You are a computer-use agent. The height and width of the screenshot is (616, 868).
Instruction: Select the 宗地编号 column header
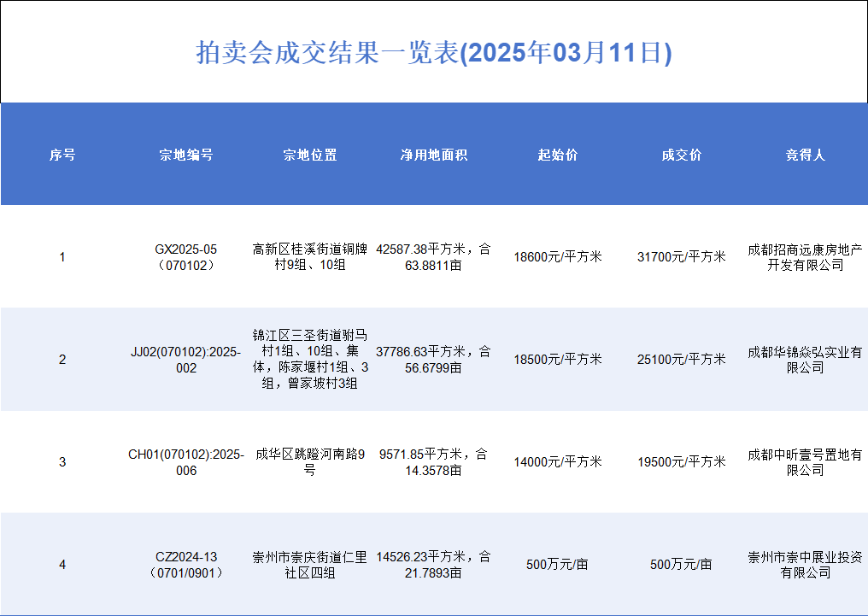pos(186,155)
